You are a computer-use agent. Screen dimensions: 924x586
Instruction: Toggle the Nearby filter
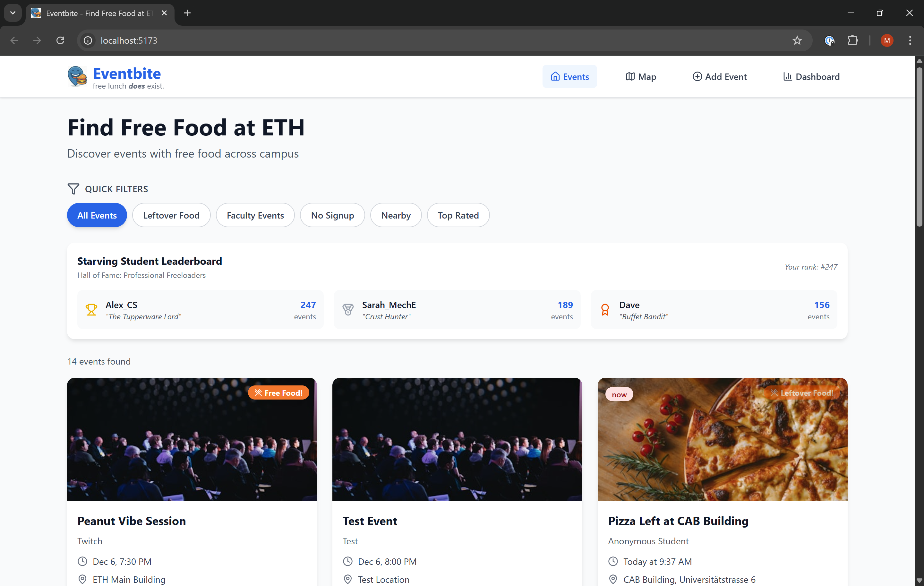[x=396, y=215]
